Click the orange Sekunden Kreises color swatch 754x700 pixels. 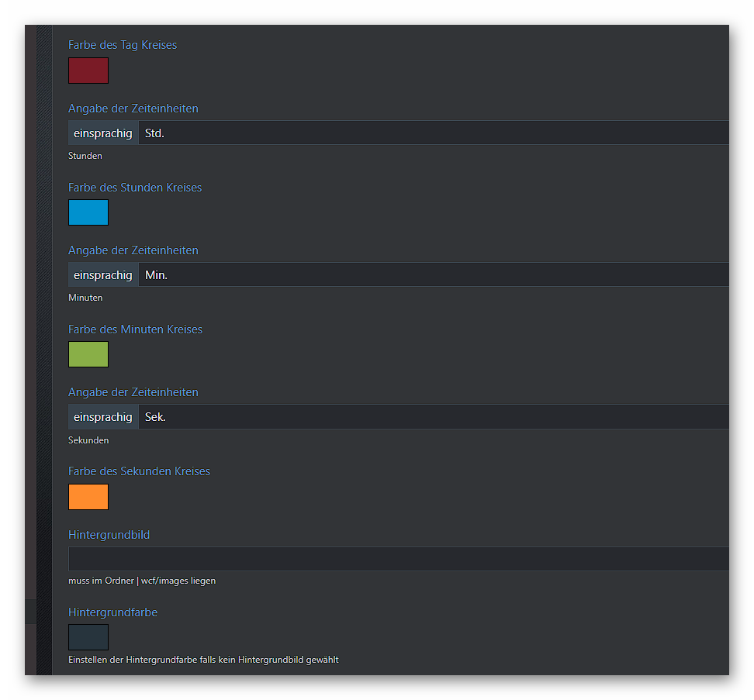pos(88,497)
